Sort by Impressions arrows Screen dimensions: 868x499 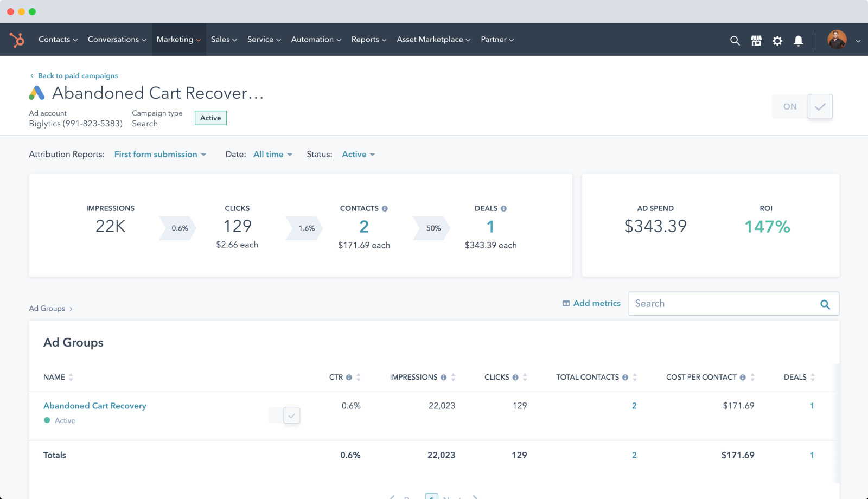pyautogui.click(x=453, y=378)
